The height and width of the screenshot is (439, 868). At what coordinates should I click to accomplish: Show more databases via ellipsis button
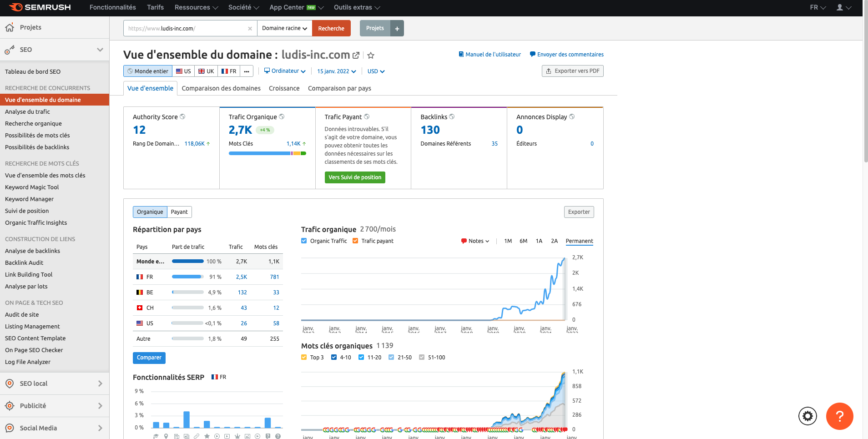247,71
